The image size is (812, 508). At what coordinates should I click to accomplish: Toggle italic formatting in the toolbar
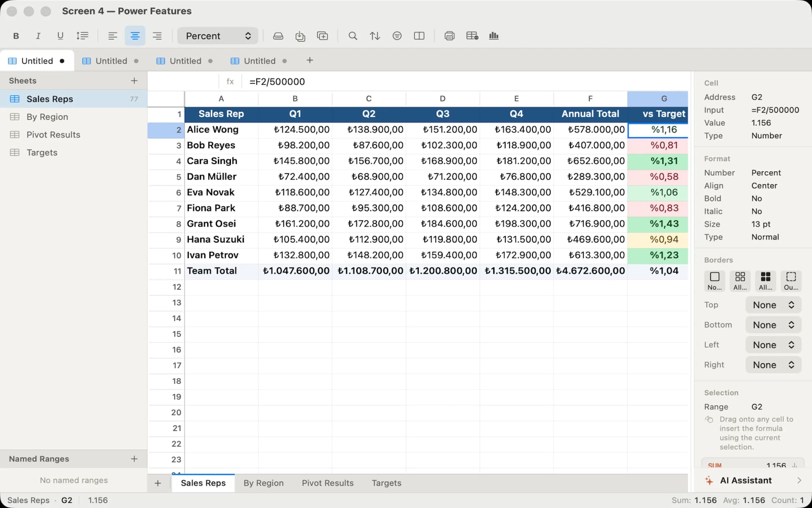(x=38, y=36)
